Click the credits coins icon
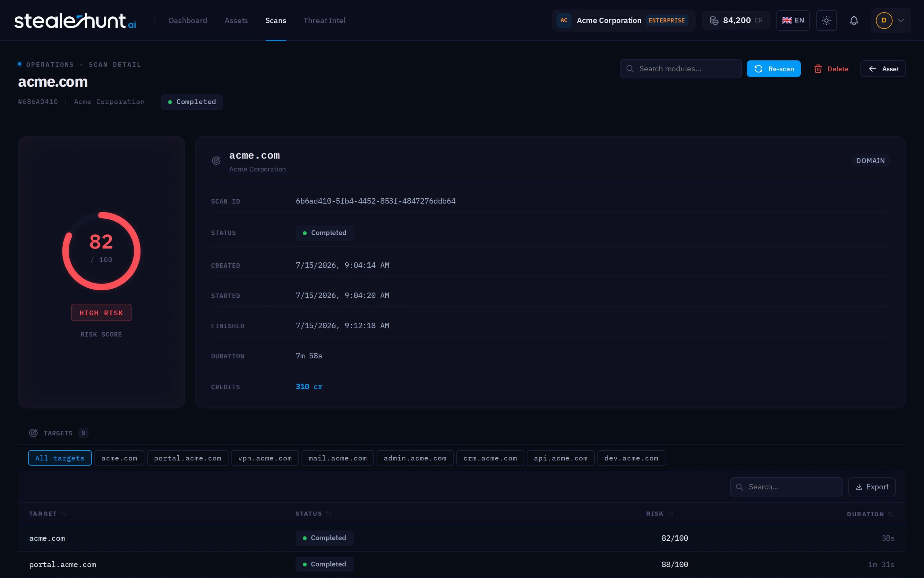 pos(714,21)
